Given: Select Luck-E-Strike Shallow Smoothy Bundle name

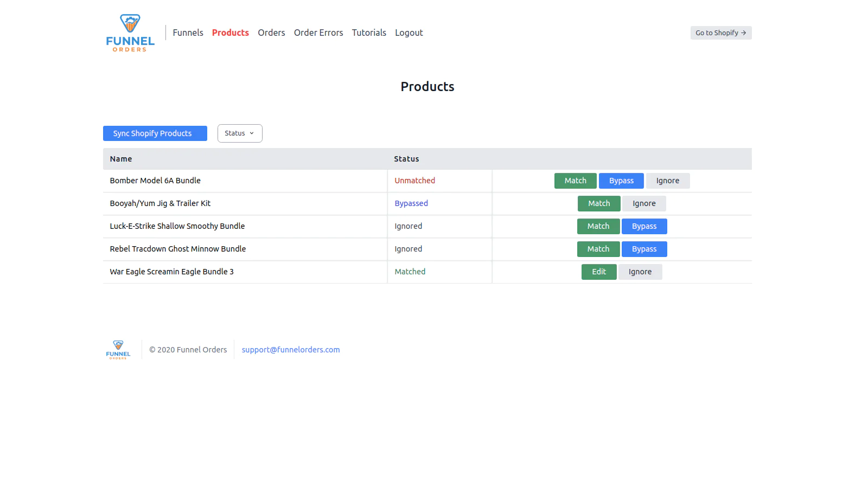Looking at the screenshot, I should coord(177,226).
